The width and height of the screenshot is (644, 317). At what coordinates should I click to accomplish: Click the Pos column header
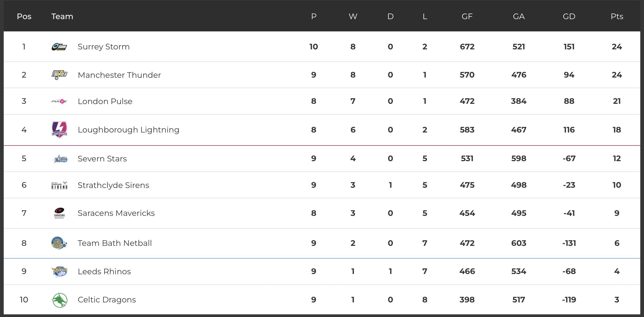[24, 16]
